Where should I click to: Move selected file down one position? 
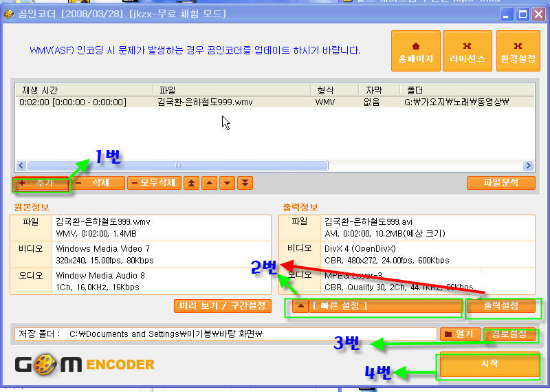228,183
